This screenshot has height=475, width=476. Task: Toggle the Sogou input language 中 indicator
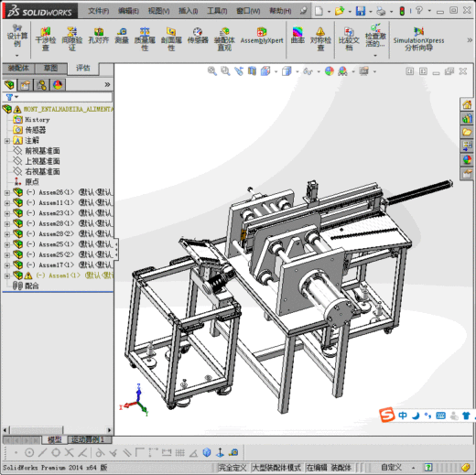click(x=403, y=416)
